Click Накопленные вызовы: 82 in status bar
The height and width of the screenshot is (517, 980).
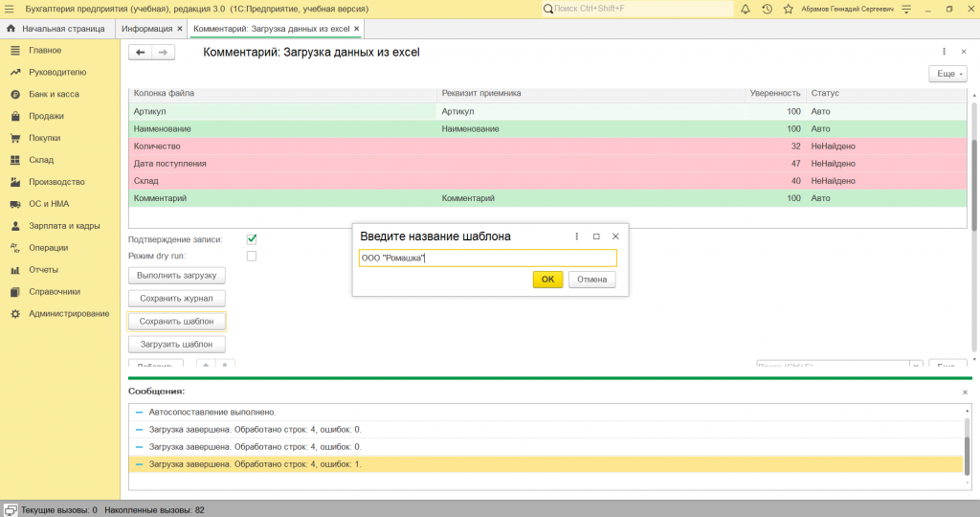pyautogui.click(x=154, y=510)
